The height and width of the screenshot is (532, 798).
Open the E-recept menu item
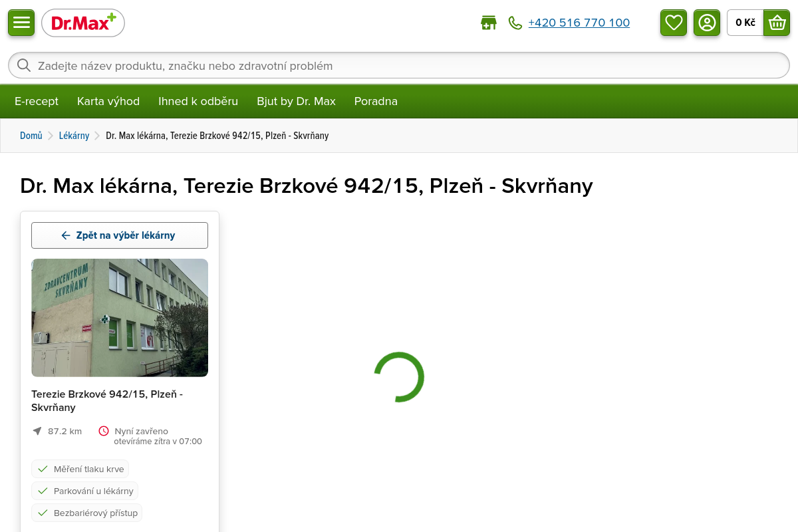(x=37, y=101)
